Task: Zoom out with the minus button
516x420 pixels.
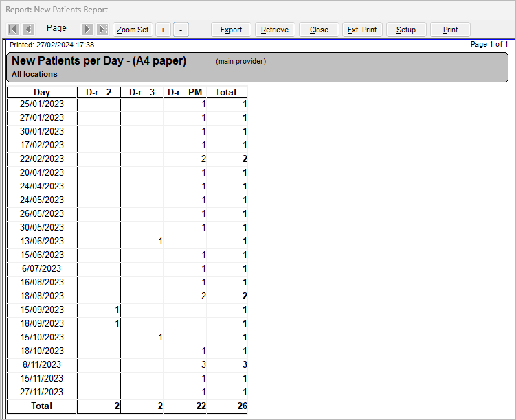Action: pyautogui.click(x=181, y=30)
